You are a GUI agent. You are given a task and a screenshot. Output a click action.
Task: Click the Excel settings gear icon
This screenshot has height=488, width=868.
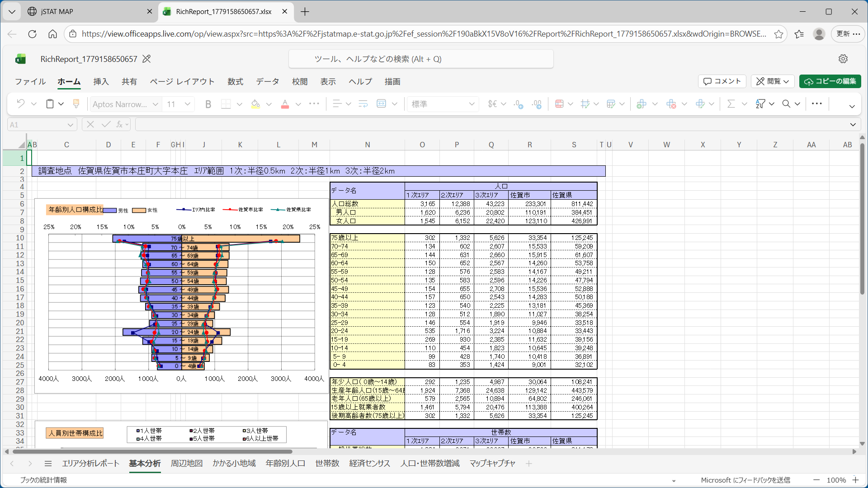pos(843,59)
